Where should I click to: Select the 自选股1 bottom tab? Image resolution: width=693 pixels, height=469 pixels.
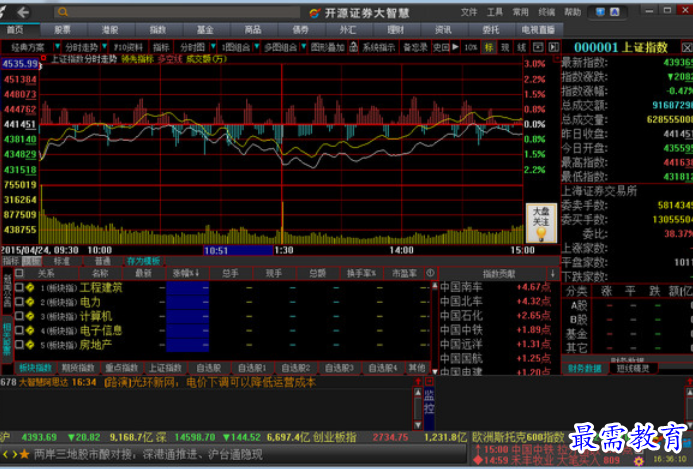coord(252,368)
